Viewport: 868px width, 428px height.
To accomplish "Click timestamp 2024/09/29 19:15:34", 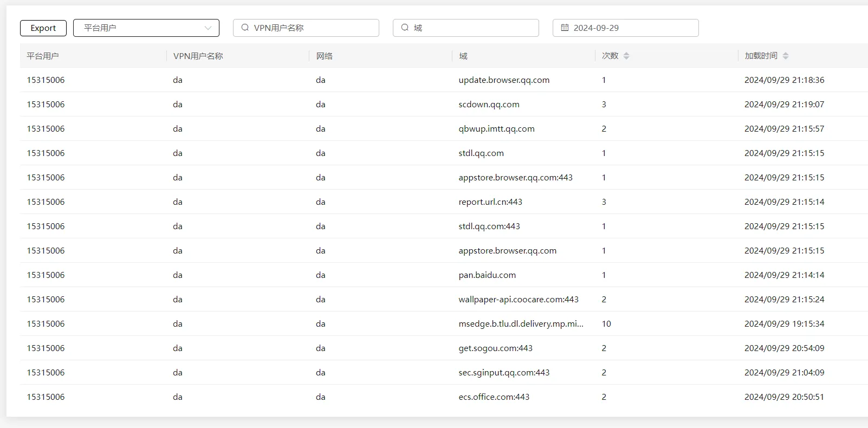I will (784, 324).
